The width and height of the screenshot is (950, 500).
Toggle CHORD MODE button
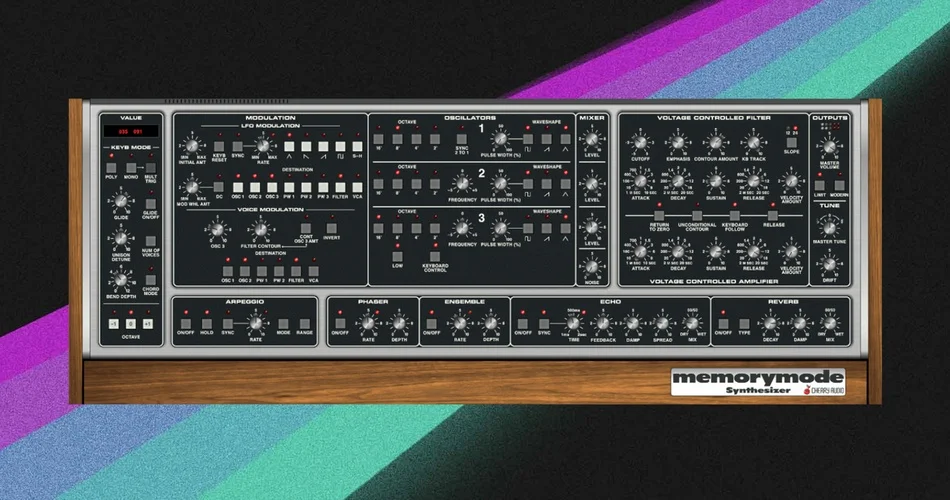point(150,280)
